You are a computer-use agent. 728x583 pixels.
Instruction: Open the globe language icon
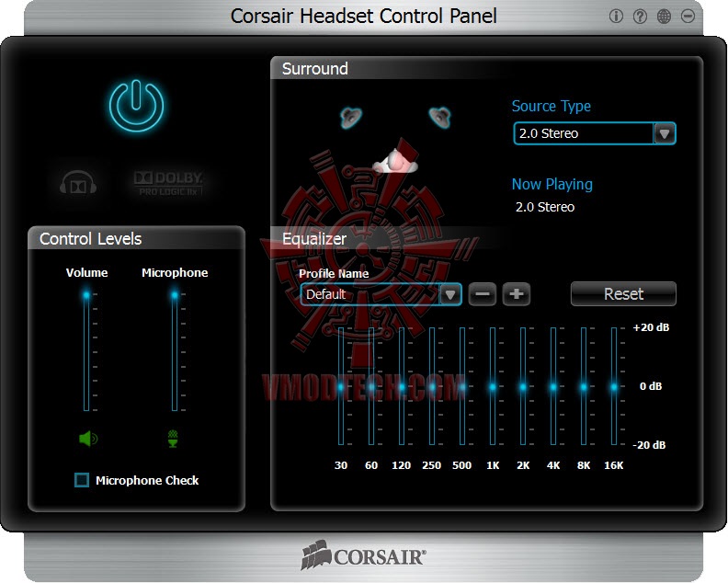pyautogui.click(x=664, y=17)
